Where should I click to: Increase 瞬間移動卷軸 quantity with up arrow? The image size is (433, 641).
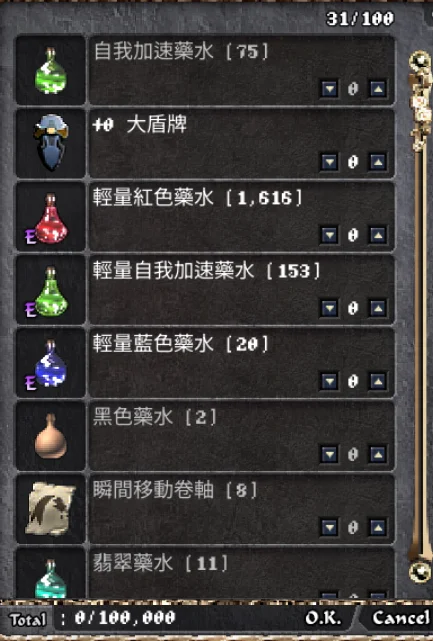tap(378, 527)
